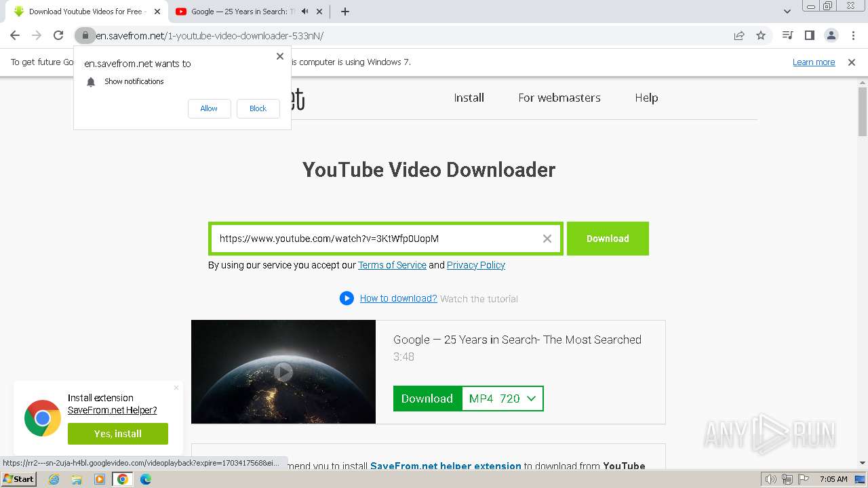The image size is (868, 488).
Task: Reload the savefrom.net page
Action: pos(58,35)
